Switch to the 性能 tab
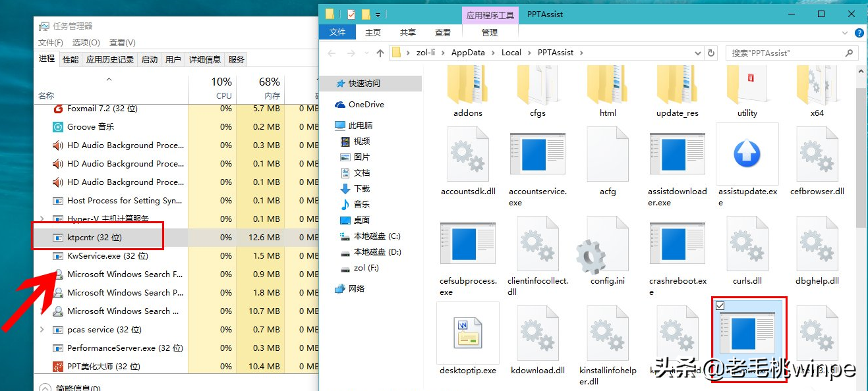 click(71, 59)
